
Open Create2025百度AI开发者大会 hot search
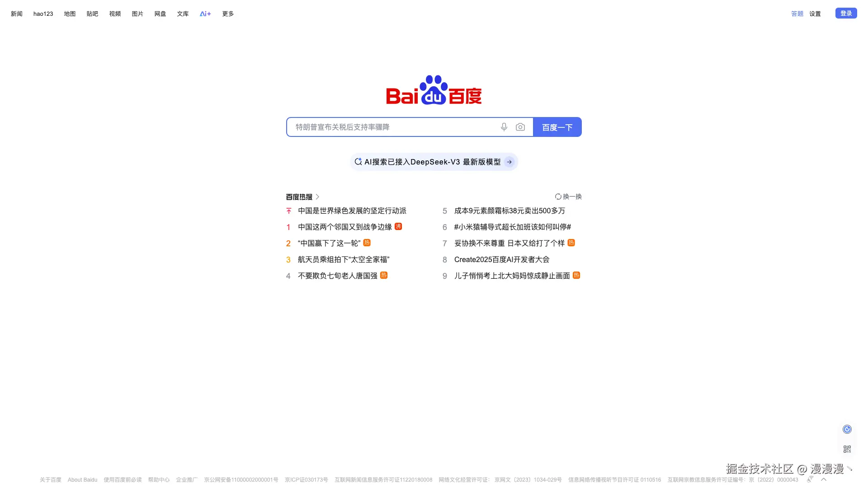coord(501,260)
